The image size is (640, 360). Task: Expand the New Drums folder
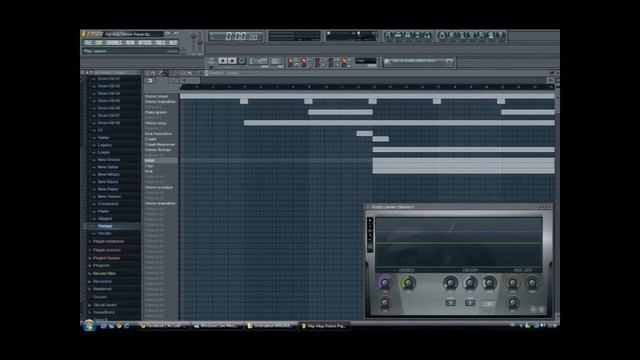click(109, 160)
